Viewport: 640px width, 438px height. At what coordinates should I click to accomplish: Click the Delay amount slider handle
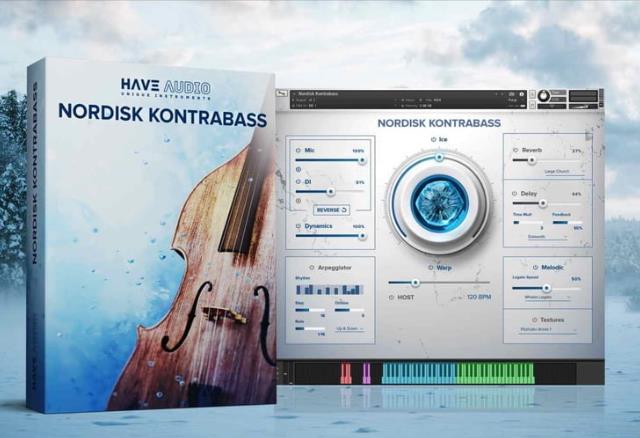pos(542,203)
